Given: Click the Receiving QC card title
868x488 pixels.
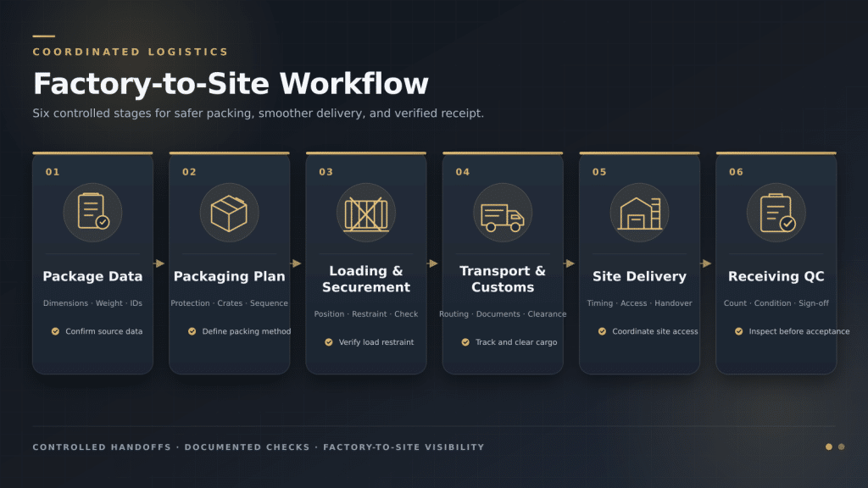Looking at the screenshot, I should 776,277.
